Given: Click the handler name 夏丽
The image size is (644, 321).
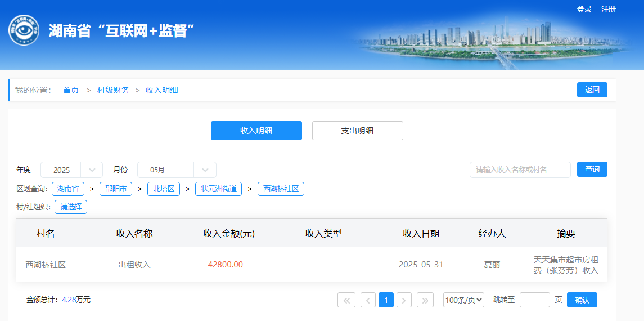Looking at the screenshot, I should (x=492, y=265).
